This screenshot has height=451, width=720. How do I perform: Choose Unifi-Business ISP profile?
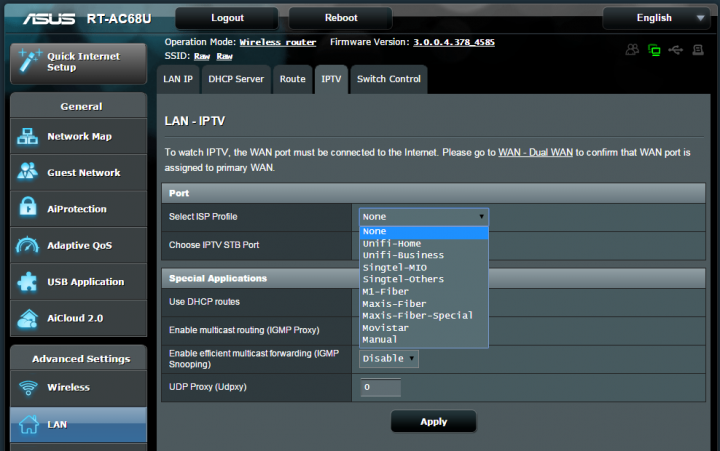(423, 255)
